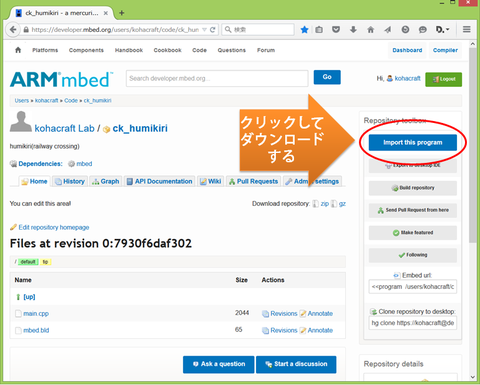Download repository as zip

pos(325,204)
